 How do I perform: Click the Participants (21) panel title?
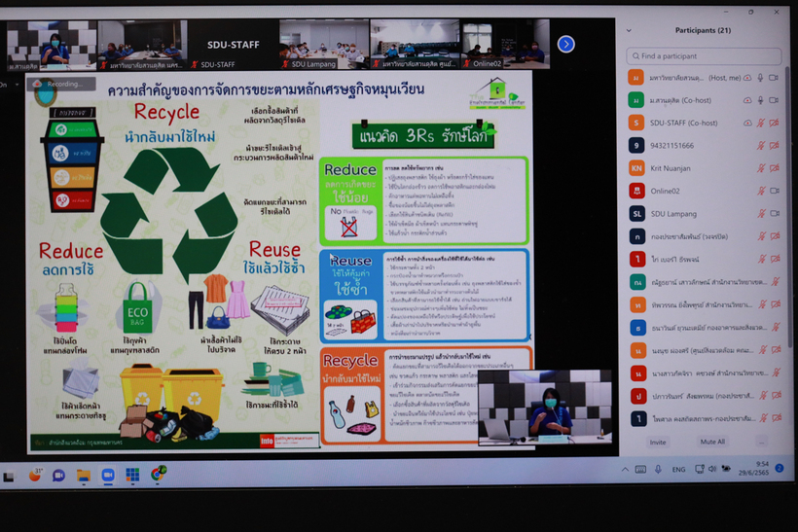[x=703, y=30]
